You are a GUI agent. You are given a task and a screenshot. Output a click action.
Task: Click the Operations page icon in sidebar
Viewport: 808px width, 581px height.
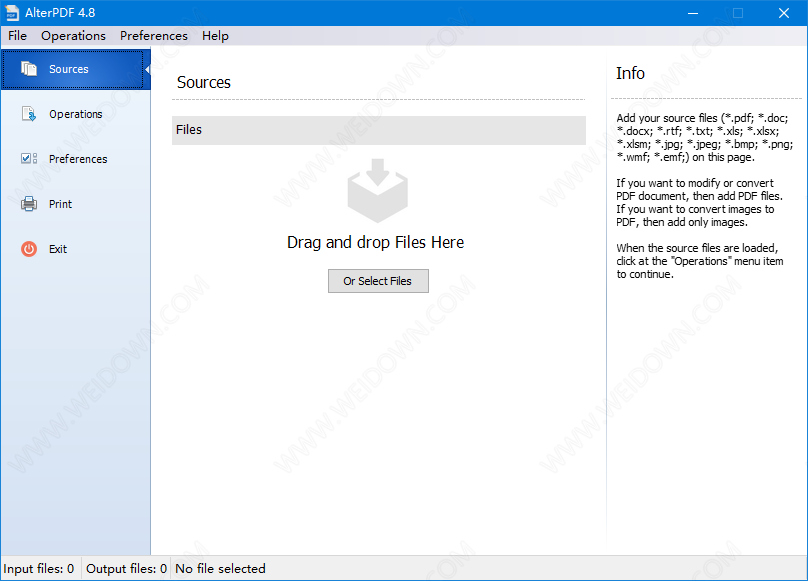[x=29, y=113]
